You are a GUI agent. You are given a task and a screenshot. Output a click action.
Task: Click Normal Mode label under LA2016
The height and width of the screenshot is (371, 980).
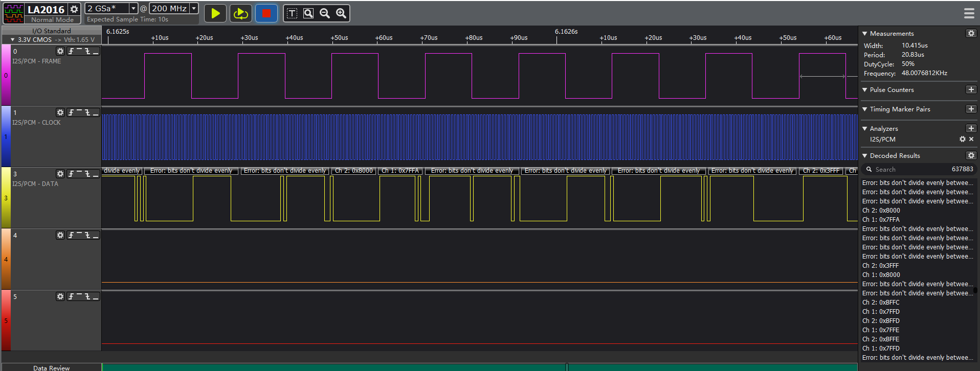52,19
